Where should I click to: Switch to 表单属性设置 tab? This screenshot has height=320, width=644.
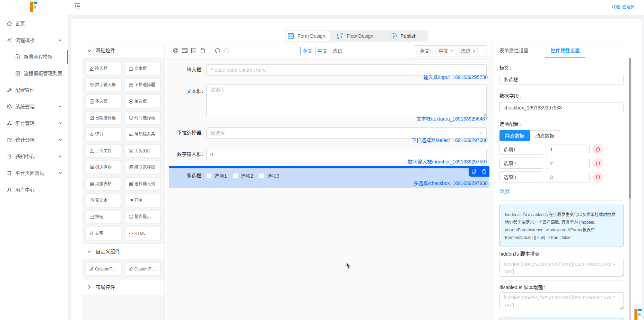pyautogui.click(x=514, y=51)
